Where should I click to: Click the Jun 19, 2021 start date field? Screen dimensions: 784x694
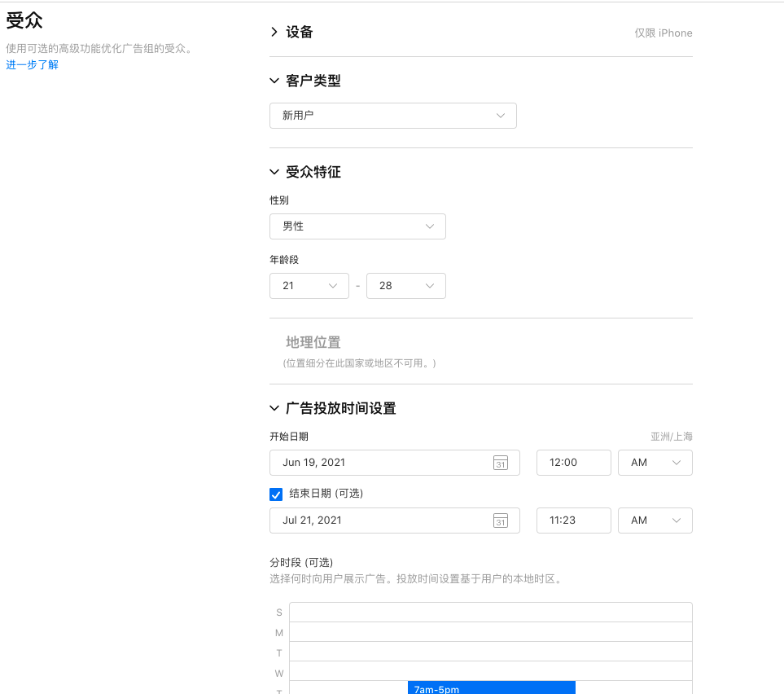[x=395, y=463]
